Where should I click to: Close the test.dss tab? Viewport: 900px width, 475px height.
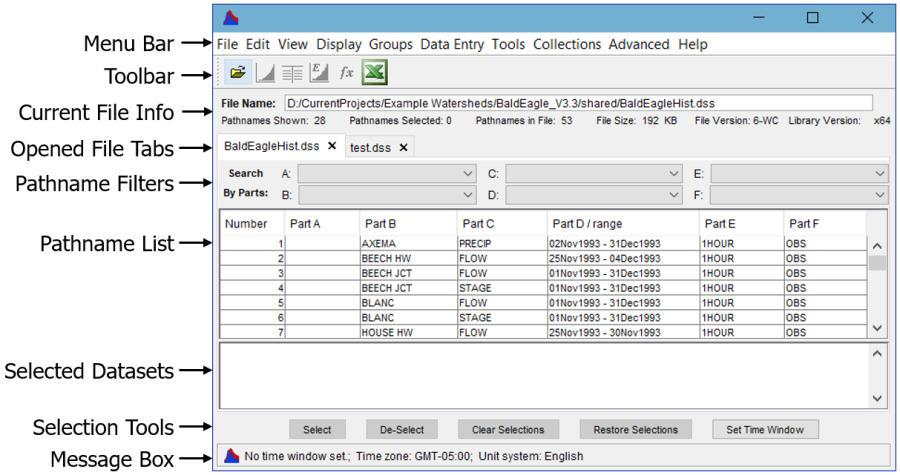point(404,148)
